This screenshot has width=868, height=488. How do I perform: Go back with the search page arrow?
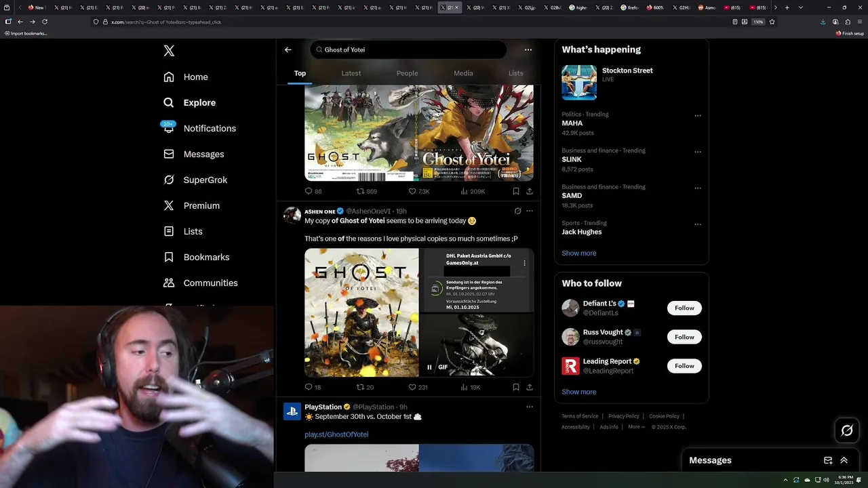(x=288, y=49)
